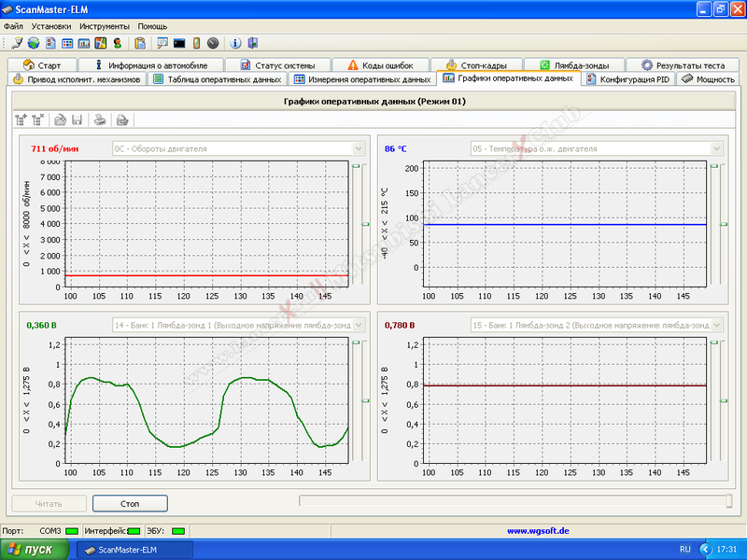Switch to the Результаты теста tab
This screenshot has width=747, height=560.
[x=683, y=64]
